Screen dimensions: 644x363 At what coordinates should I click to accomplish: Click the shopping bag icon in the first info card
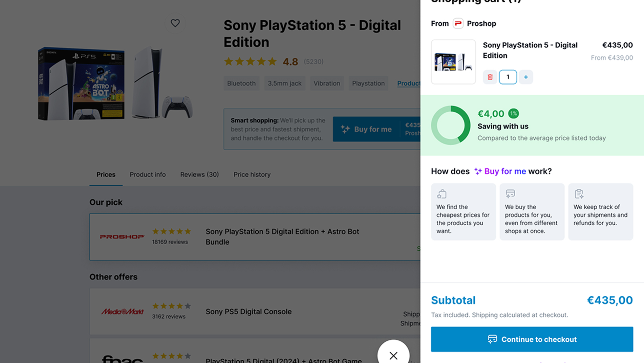pyautogui.click(x=442, y=194)
